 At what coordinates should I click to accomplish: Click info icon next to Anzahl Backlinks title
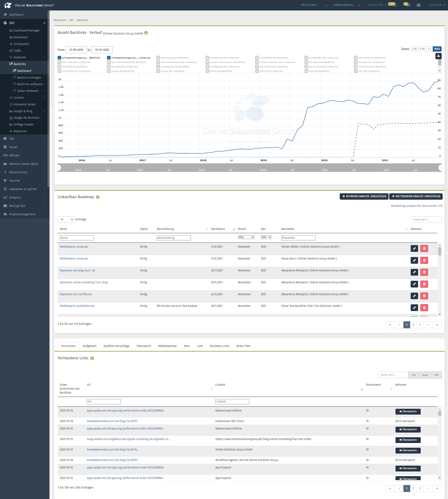coord(146,33)
